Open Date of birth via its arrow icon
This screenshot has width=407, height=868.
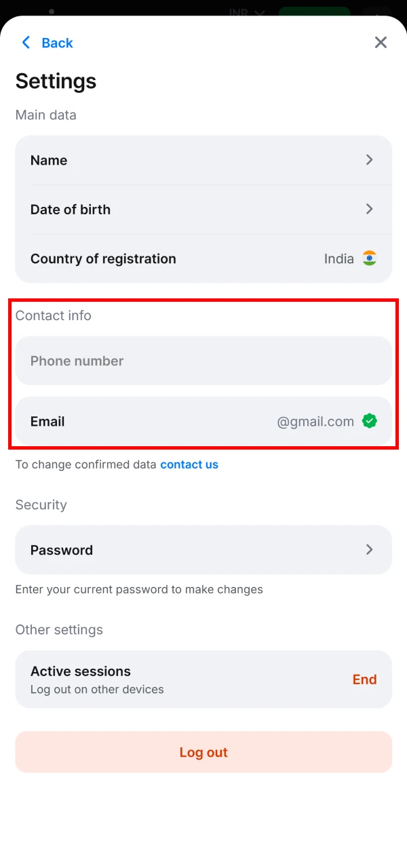point(370,209)
